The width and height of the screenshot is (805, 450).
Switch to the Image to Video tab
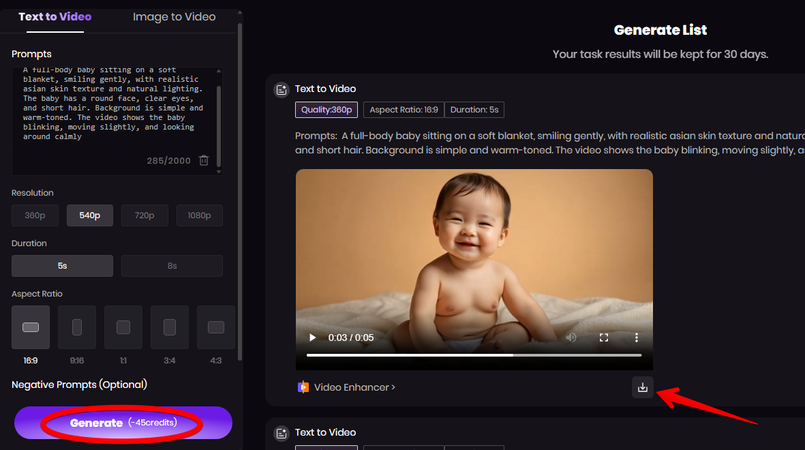click(x=174, y=17)
